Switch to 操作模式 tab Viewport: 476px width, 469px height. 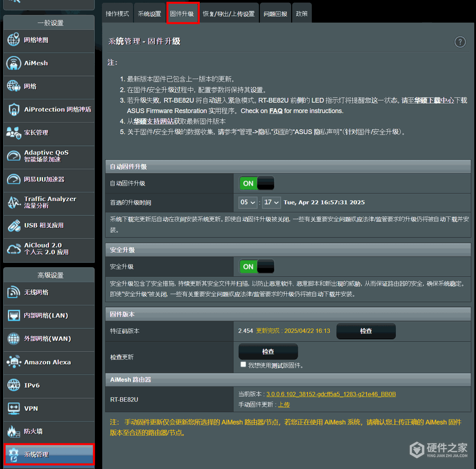117,13
